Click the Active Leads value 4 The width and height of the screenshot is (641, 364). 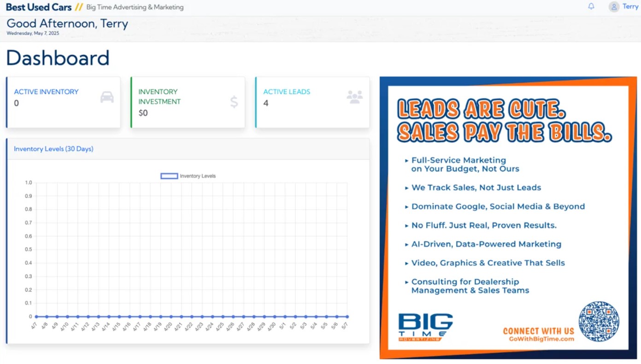[266, 103]
